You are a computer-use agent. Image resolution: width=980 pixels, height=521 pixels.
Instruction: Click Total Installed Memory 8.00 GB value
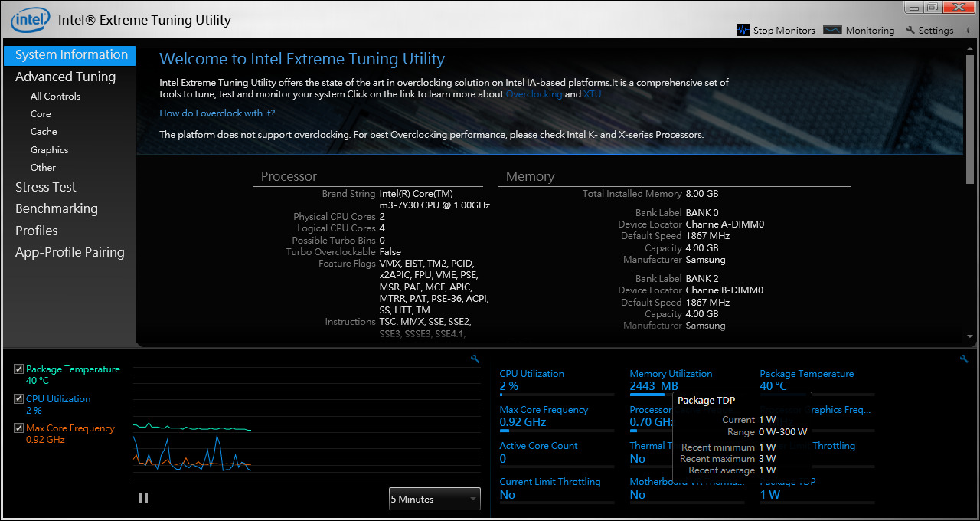point(702,195)
